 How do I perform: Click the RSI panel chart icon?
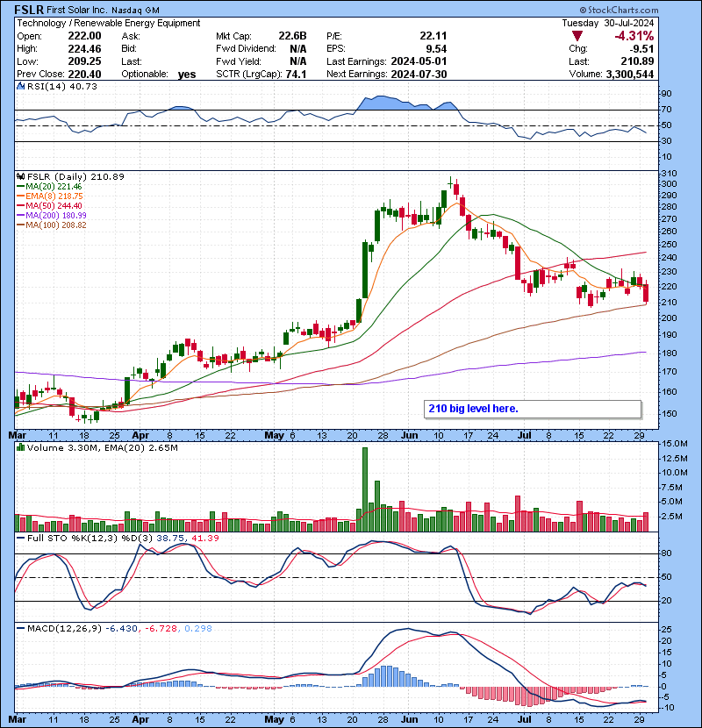tap(20, 86)
